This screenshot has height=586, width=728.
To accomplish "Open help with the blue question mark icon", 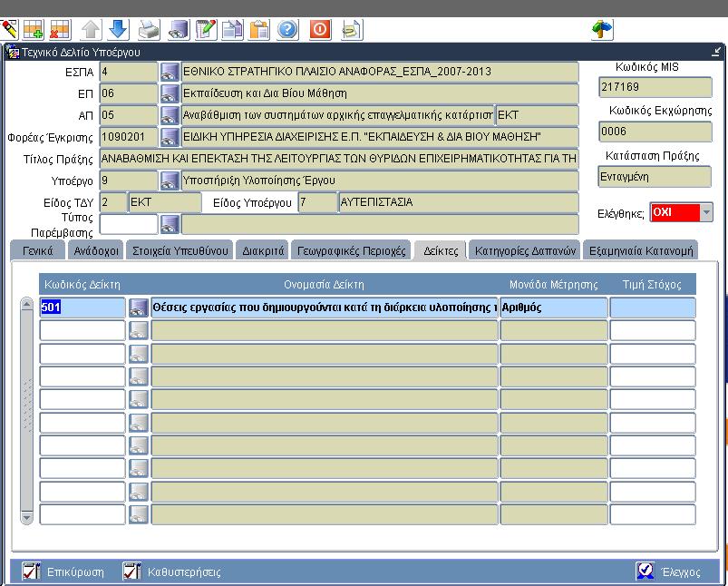I will 288,30.
